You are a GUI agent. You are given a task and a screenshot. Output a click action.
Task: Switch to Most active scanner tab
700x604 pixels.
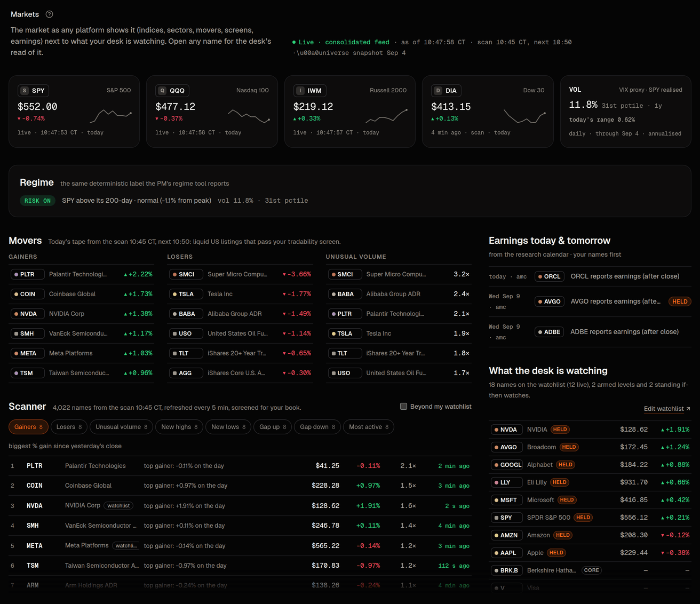point(369,427)
